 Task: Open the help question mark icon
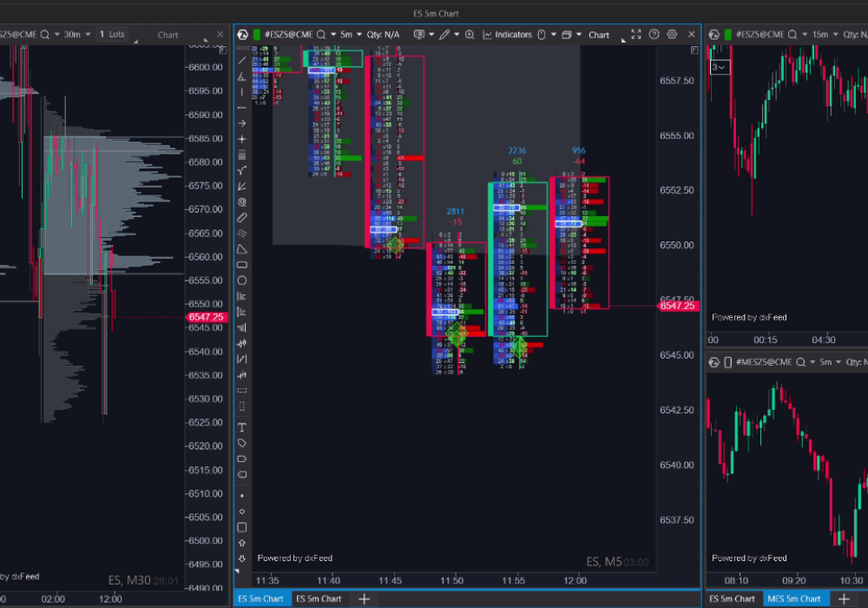pyautogui.click(x=654, y=35)
